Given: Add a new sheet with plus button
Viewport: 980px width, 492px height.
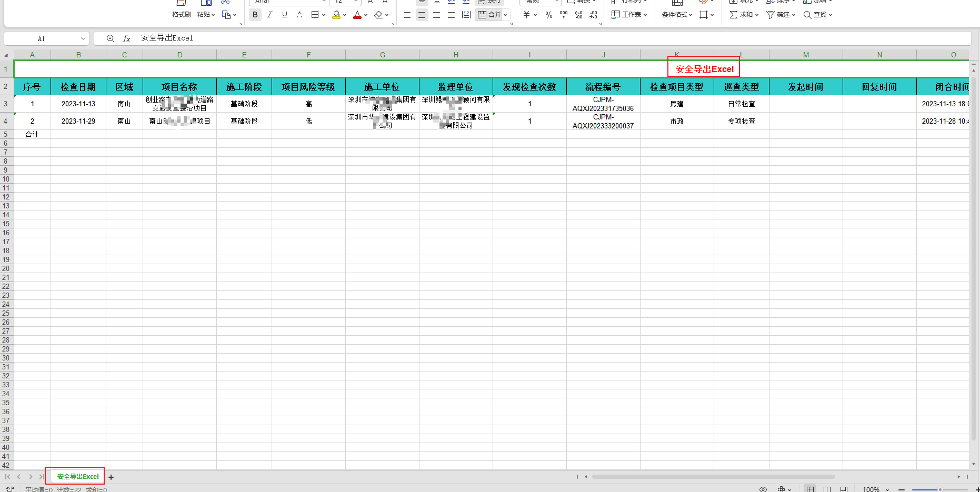Looking at the screenshot, I should click(111, 477).
